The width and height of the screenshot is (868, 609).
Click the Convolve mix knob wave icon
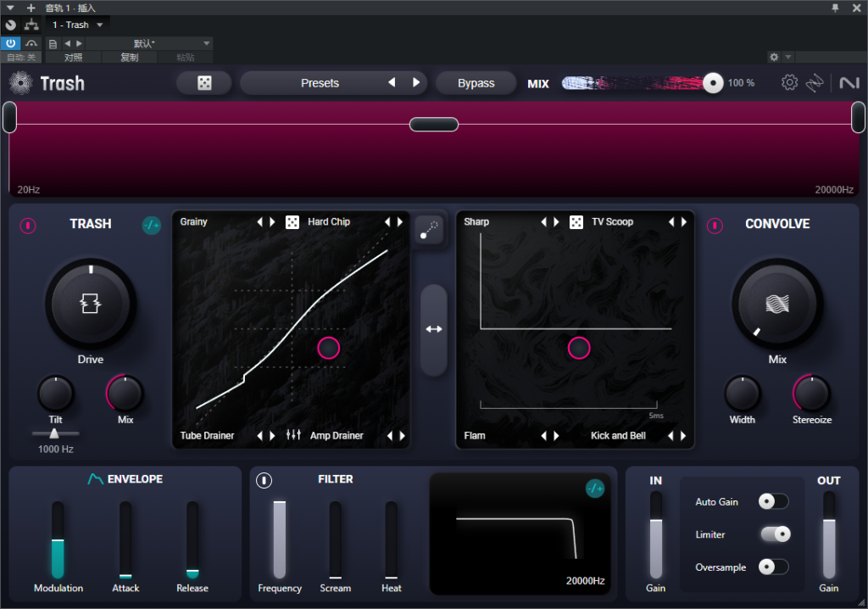[x=777, y=304]
